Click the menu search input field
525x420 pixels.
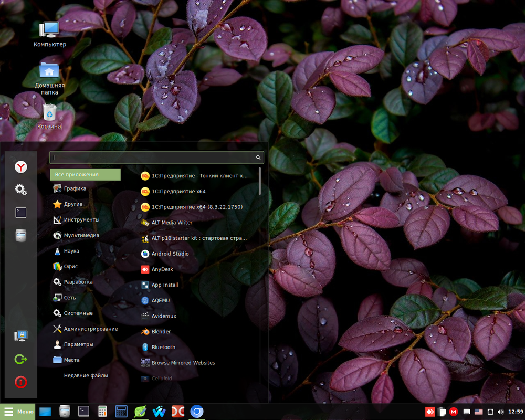coord(156,157)
